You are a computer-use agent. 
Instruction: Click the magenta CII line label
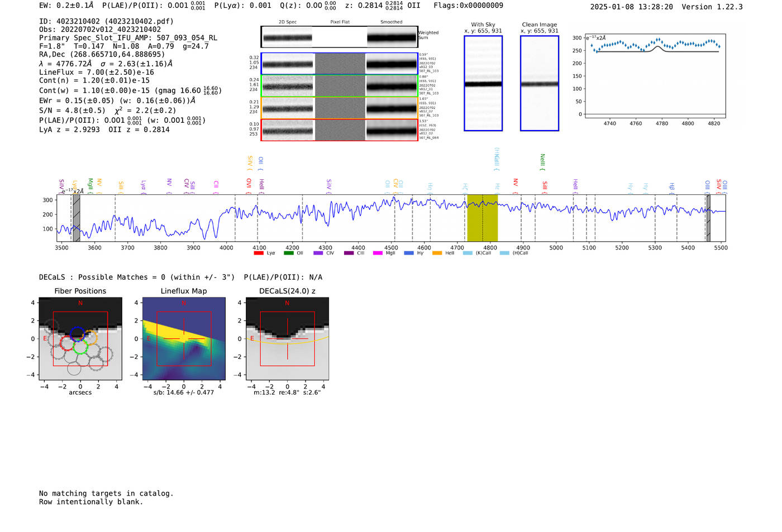coord(216,186)
